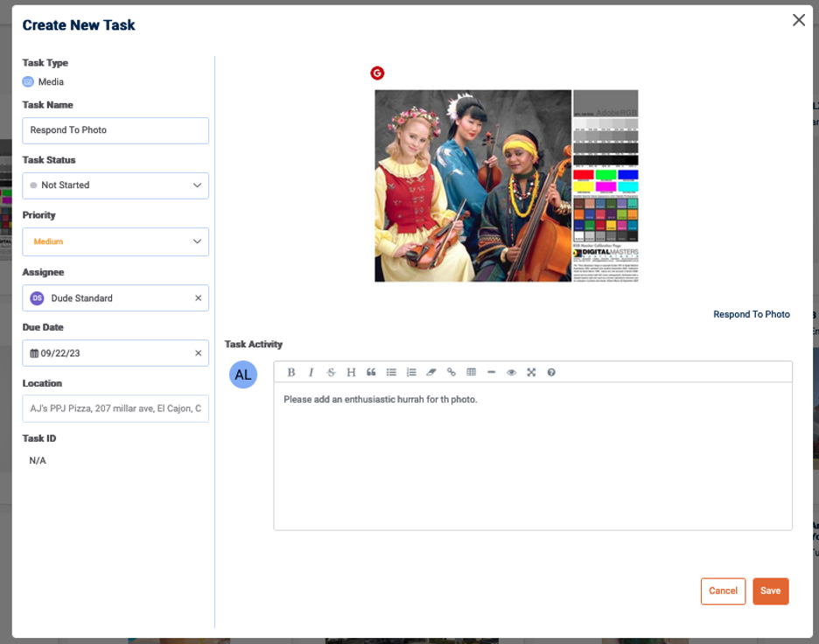The width and height of the screenshot is (819, 644).
Task: Insert a hyperlink with the link icon
Action: pyautogui.click(x=451, y=372)
